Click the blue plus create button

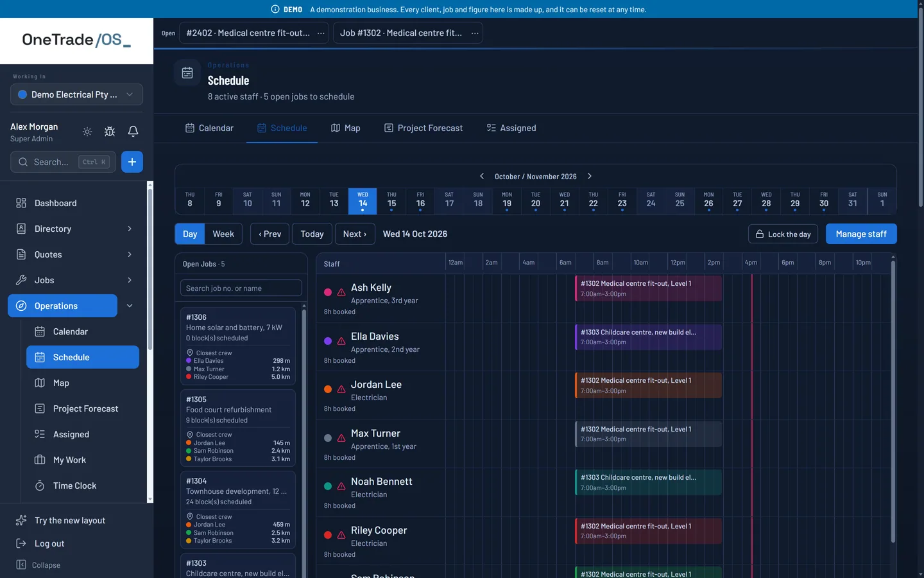point(132,162)
